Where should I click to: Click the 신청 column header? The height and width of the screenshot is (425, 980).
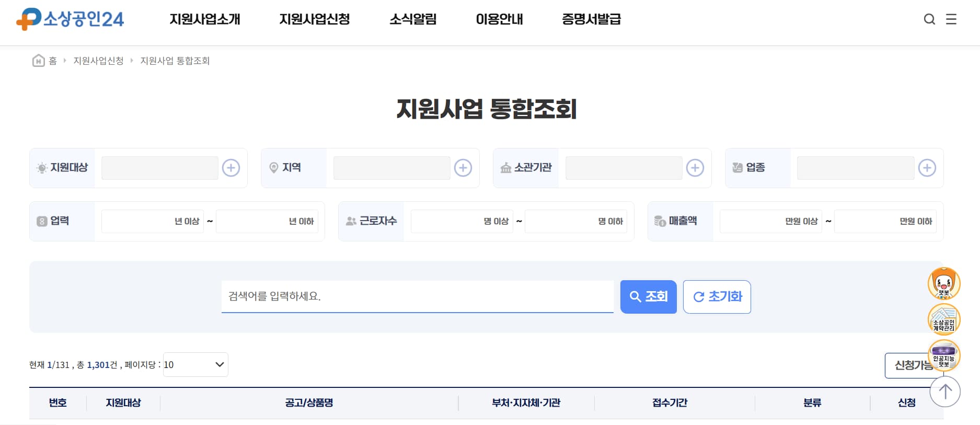tap(907, 403)
